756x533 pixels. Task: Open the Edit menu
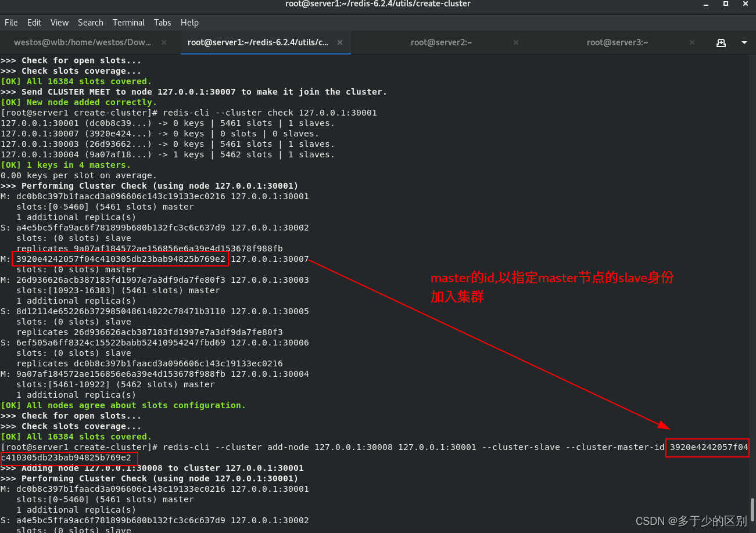pos(34,23)
